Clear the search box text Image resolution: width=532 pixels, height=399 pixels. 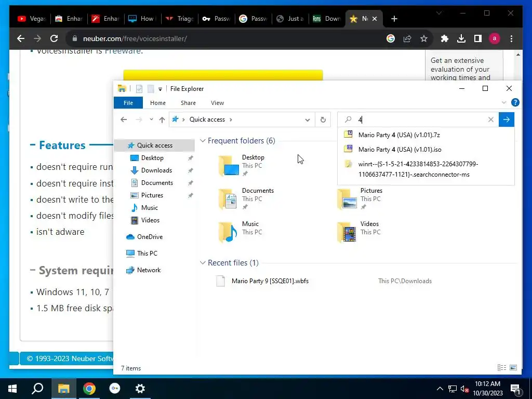(490, 119)
